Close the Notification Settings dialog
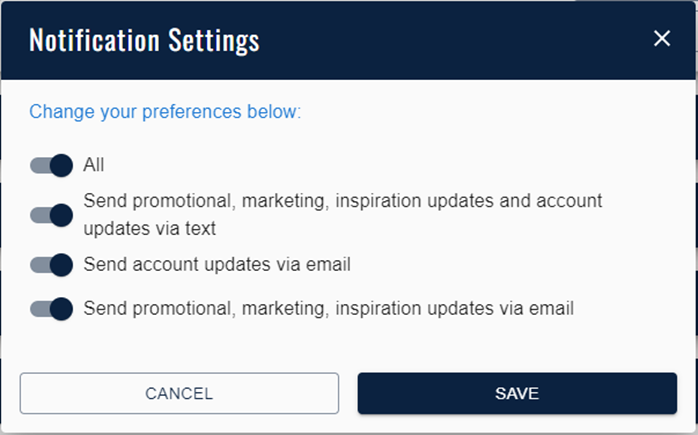698x435 pixels. pos(661,39)
